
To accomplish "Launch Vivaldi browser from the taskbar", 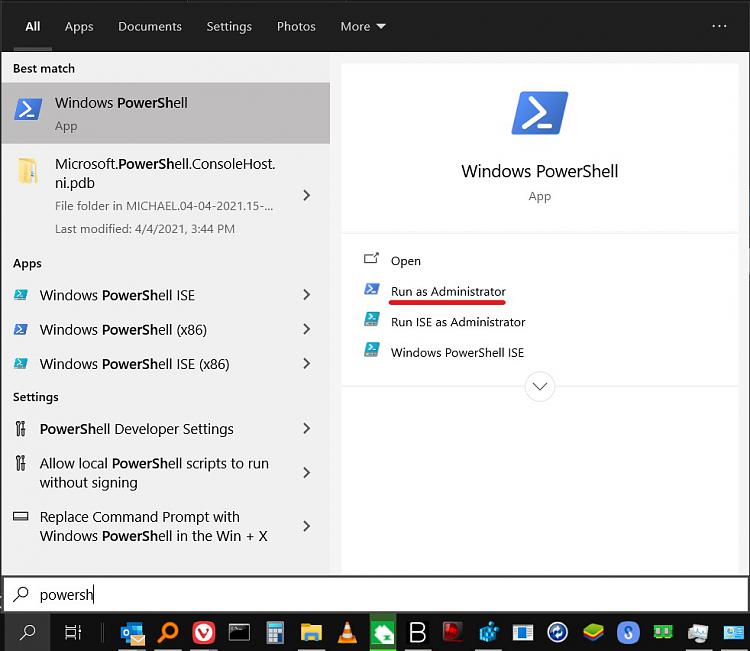I will click(204, 633).
